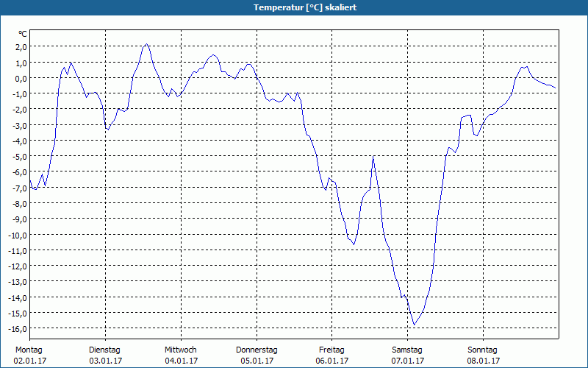Select the 04.01.17 date label

[182, 361]
